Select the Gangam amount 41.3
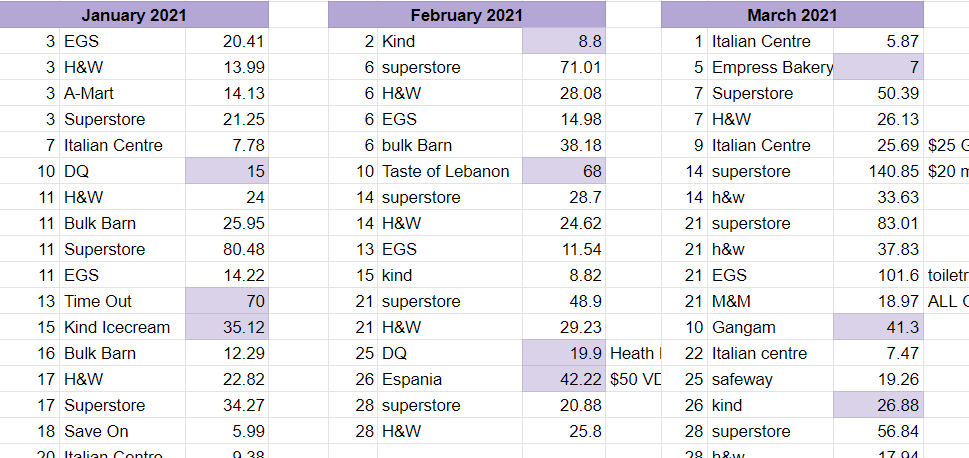Viewport: 969px width, 458px height. click(x=878, y=327)
